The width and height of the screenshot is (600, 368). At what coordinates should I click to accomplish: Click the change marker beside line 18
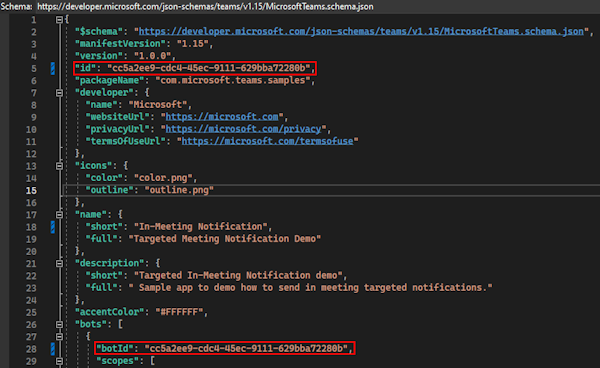point(52,227)
